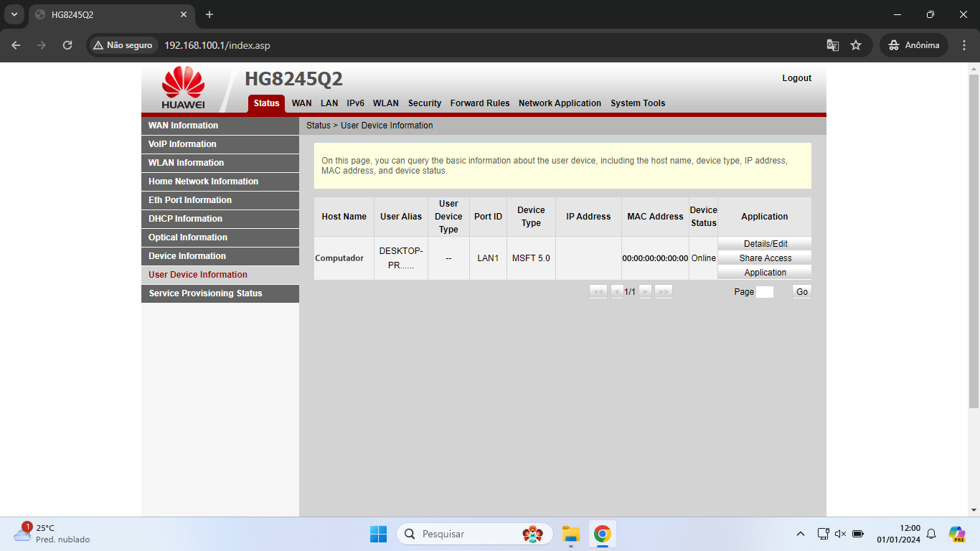Open Anônima incognito profile button
The image size is (980, 551).
click(914, 45)
